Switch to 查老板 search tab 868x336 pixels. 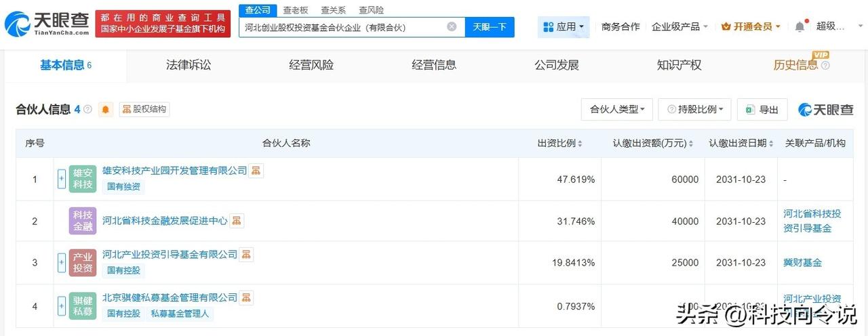(x=295, y=10)
